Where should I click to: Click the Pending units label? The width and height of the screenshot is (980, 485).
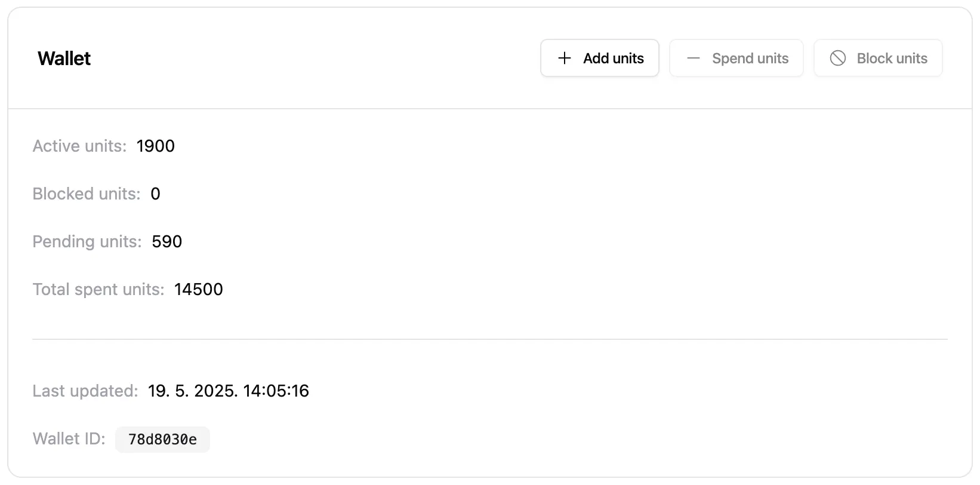click(87, 242)
